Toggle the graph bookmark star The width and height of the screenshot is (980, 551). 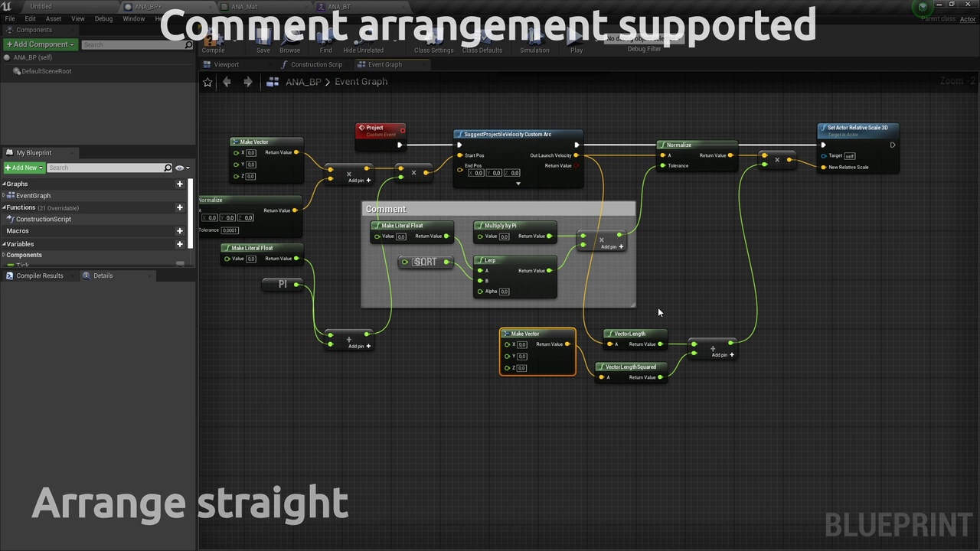(x=207, y=82)
